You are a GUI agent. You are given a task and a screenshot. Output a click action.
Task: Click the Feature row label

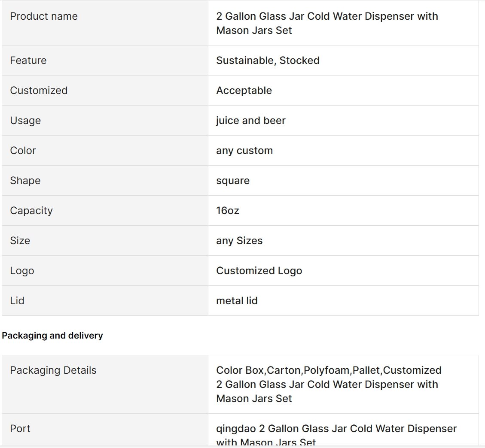(28, 60)
